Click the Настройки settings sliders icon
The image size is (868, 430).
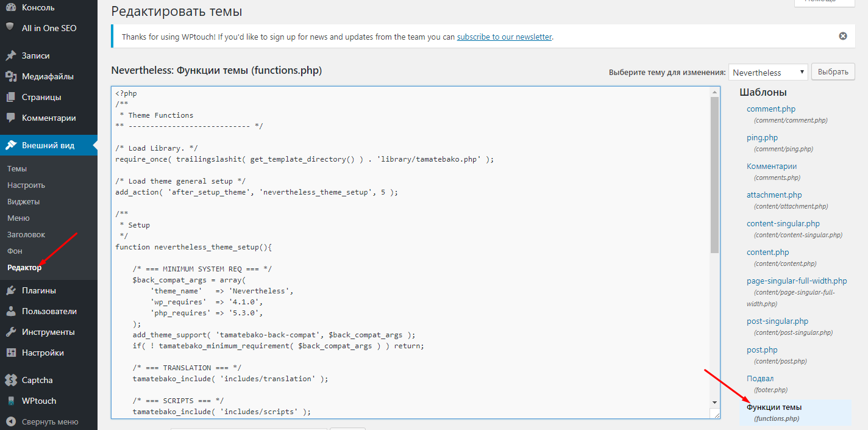click(x=10, y=353)
